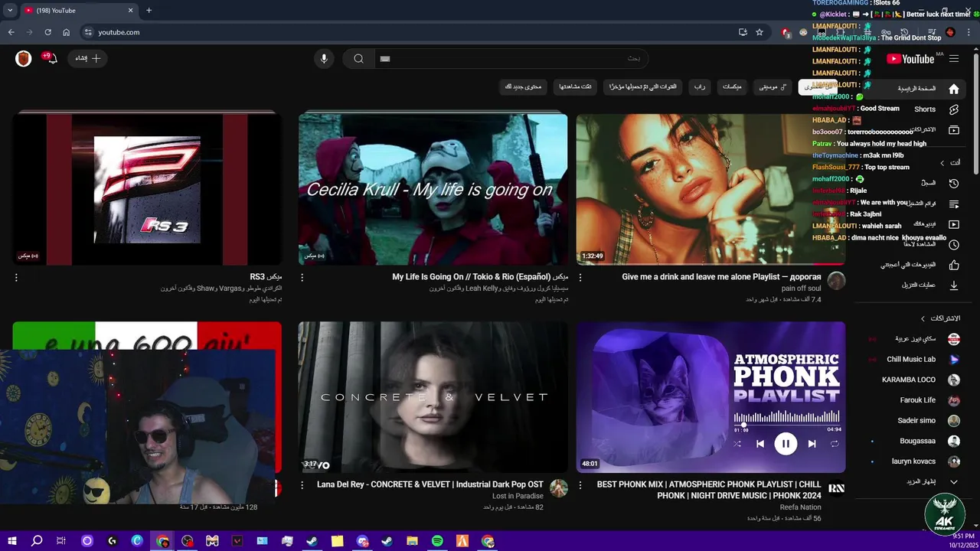Expand the أنت section chevron
The image size is (980, 551).
[x=942, y=163]
